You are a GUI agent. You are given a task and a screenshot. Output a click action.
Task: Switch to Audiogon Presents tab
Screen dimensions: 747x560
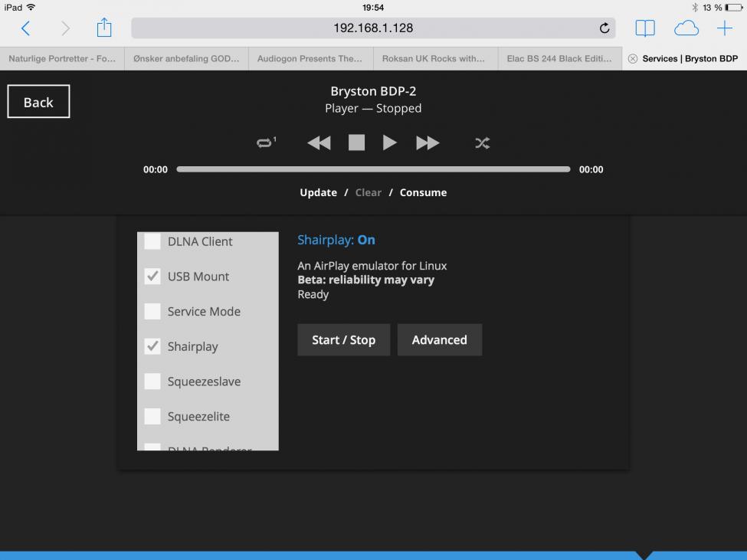pos(310,58)
